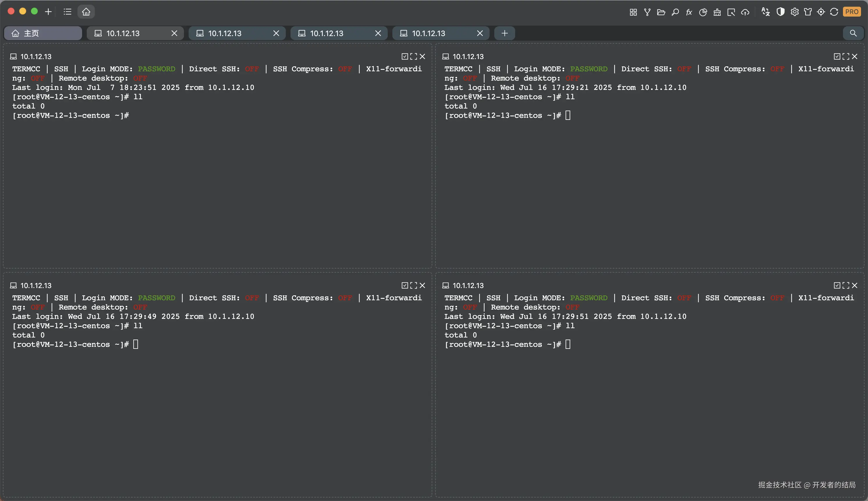
Task: Check the top-left pane's select checkbox
Action: (405, 56)
